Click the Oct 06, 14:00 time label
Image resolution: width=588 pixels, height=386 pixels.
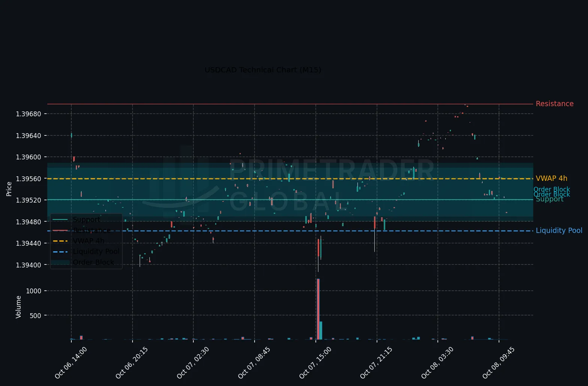(71, 362)
